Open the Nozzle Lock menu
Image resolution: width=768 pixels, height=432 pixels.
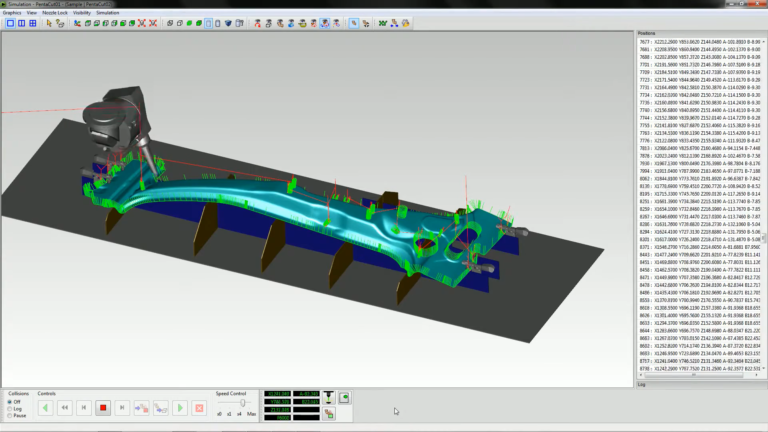pos(55,13)
